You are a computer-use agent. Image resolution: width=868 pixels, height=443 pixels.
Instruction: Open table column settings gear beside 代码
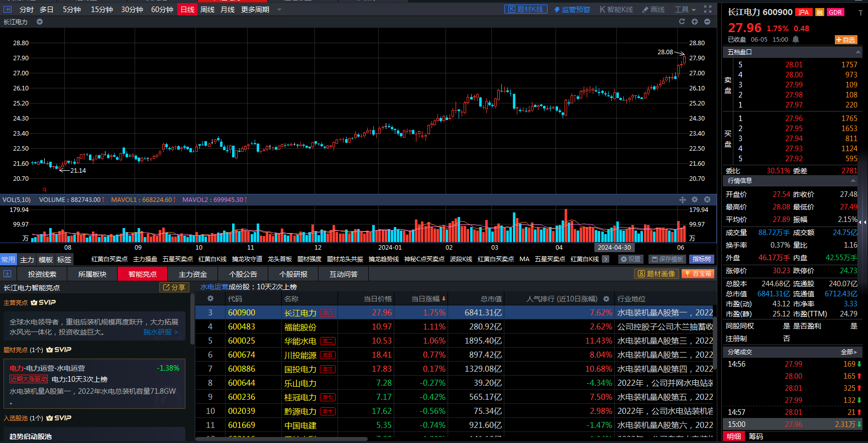coord(210,298)
